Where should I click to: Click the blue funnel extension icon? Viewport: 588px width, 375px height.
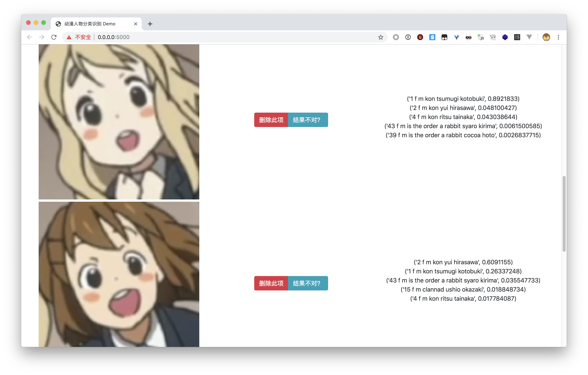coord(456,37)
